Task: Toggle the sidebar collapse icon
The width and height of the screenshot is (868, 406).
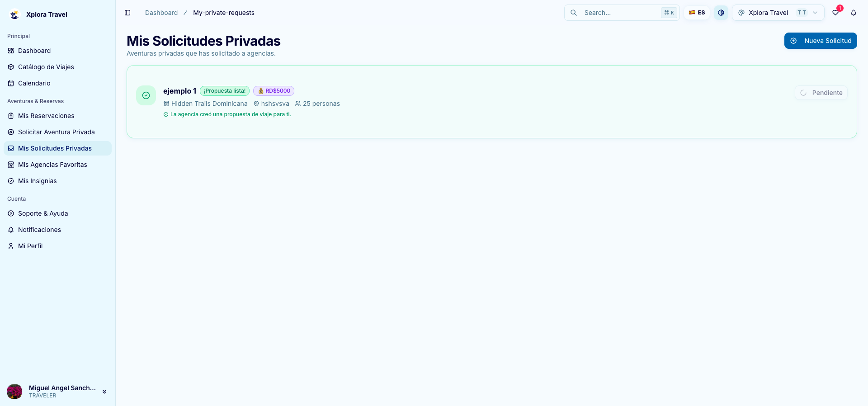Action: point(127,13)
